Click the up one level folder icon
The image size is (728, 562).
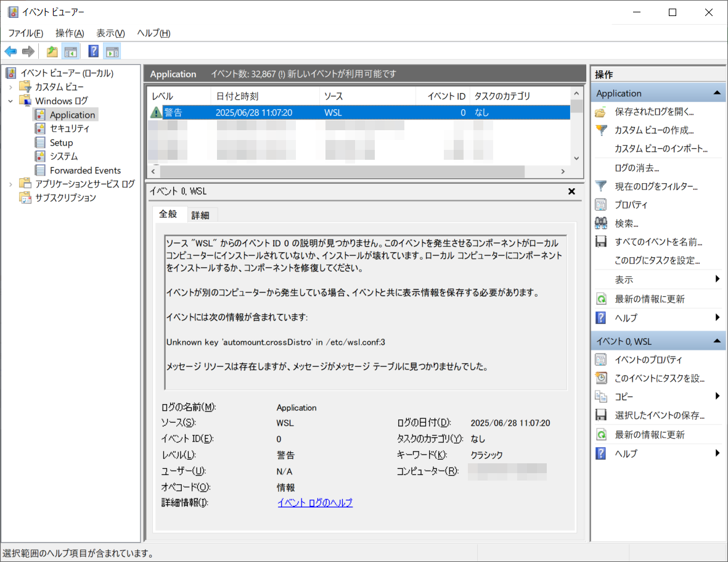click(x=52, y=51)
